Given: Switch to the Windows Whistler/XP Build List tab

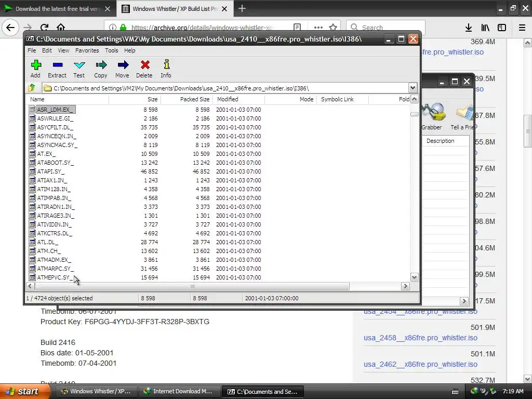Looking at the screenshot, I should click(x=175, y=9).
